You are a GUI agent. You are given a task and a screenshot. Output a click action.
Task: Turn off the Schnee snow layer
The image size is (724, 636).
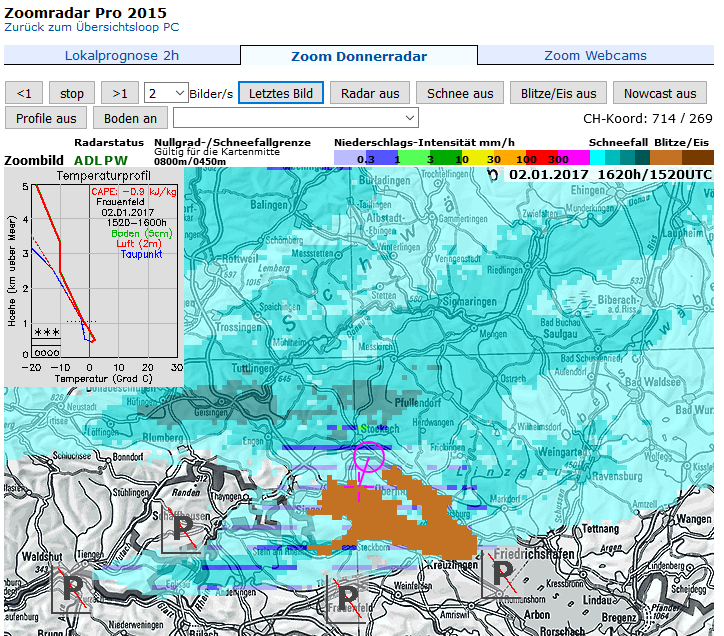[x=460, y=93]
